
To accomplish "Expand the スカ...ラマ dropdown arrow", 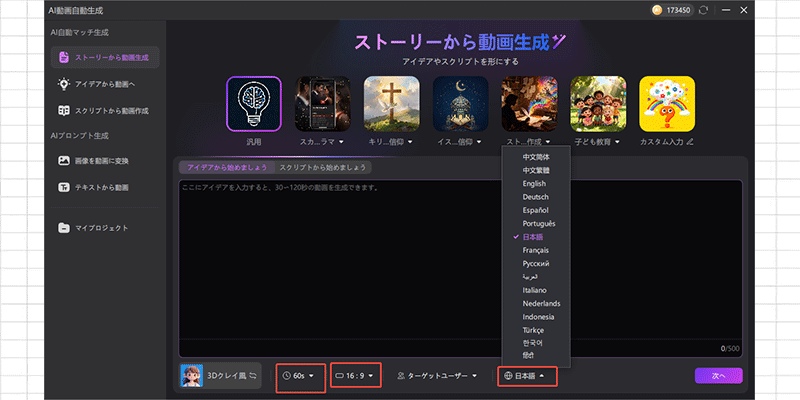I will (x=341, y=142).
